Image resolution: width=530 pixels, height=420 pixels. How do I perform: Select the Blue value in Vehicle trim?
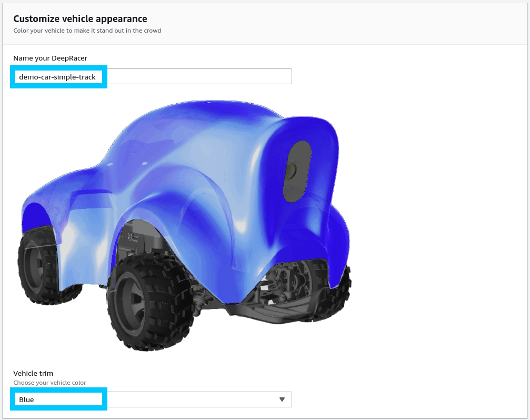pos(26,399)
